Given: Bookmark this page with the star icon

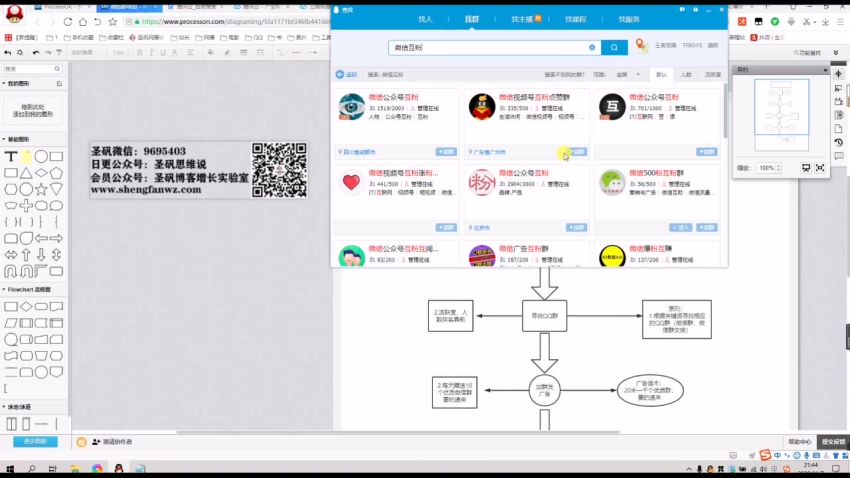Looking at the screenshot, I should [113, 22].
